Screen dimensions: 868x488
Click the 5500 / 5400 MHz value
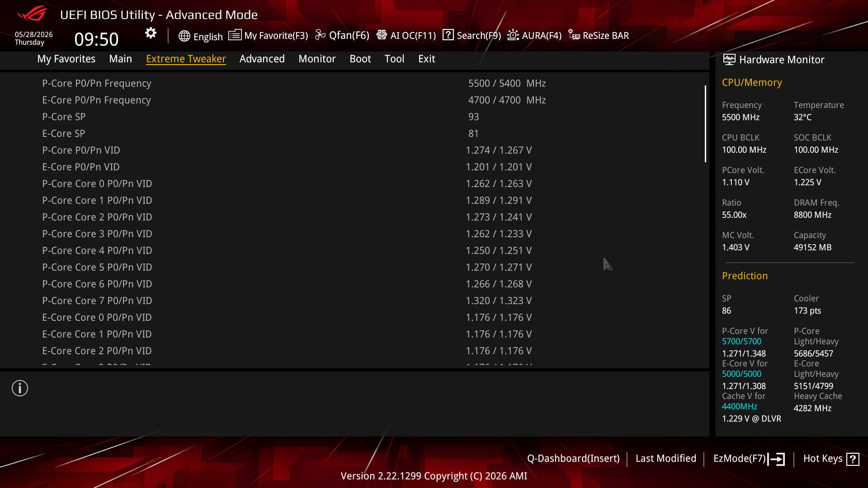coord(507,84)
